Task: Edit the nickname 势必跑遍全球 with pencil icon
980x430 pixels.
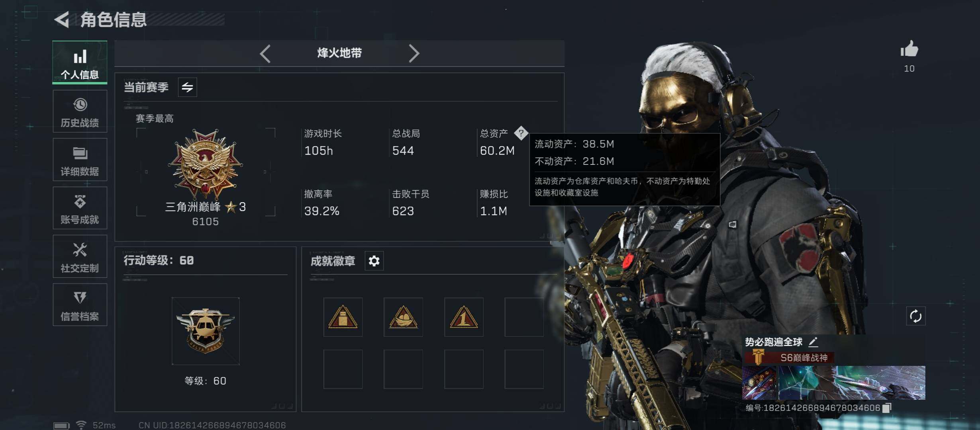Action: (813, 342)
